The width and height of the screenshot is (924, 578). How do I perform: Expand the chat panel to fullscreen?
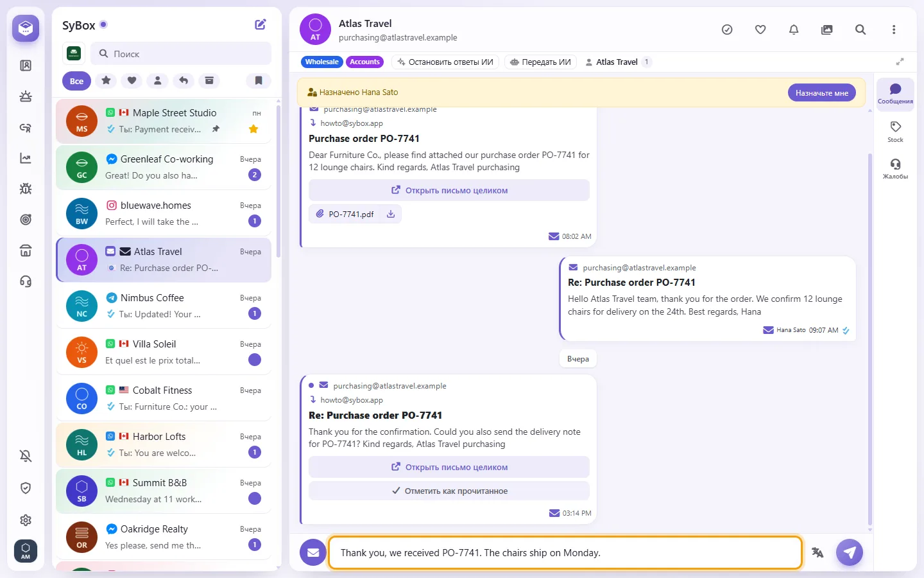pos(900,62)
